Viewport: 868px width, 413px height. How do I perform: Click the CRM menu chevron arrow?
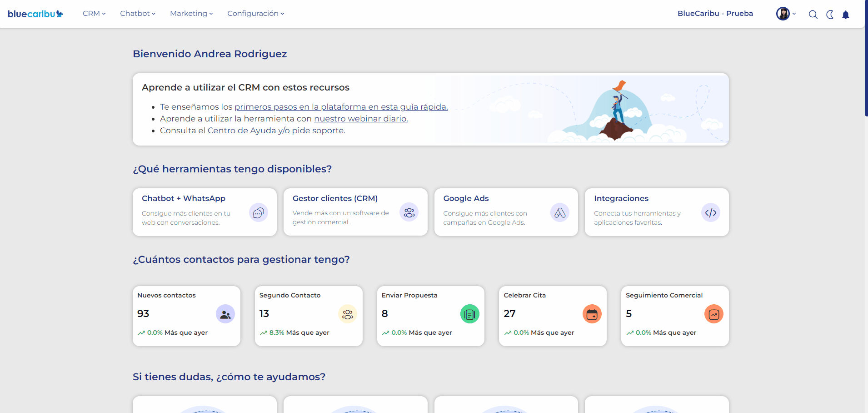(x=104, y=14)
